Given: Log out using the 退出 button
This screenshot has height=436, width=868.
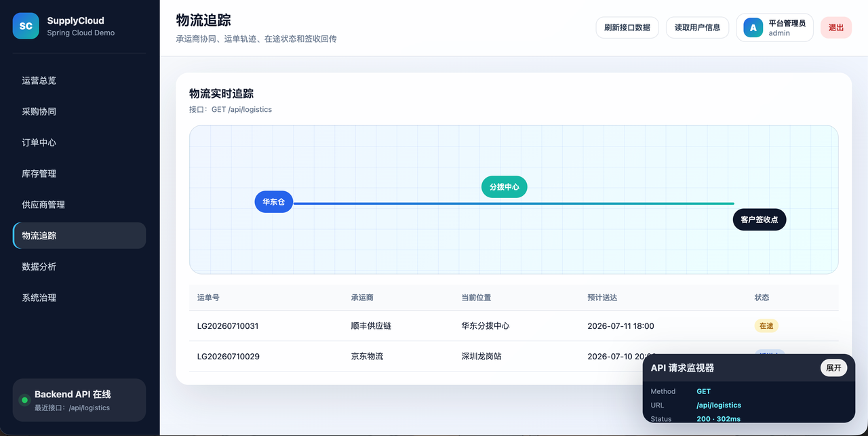Looking at the screenshot, I should (836, 28).
